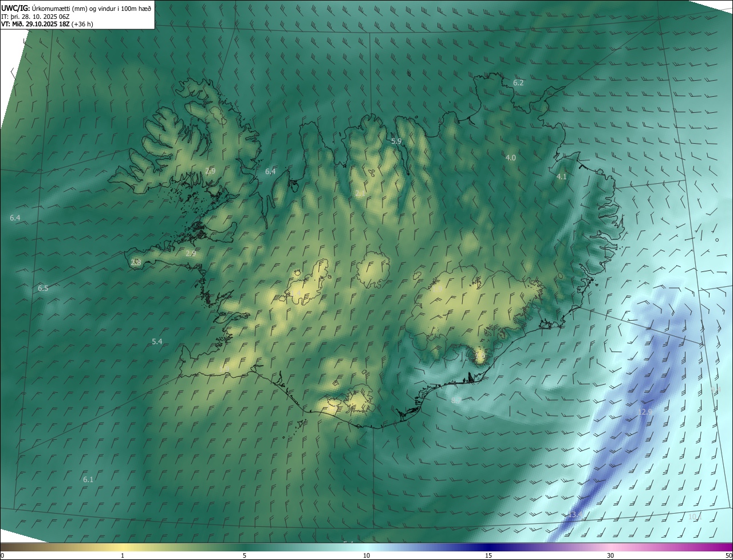
Task: Select the 'Úrkomumætti (mm) og vindur í 100m hæð' caption
Action: (x=91, y=8)
